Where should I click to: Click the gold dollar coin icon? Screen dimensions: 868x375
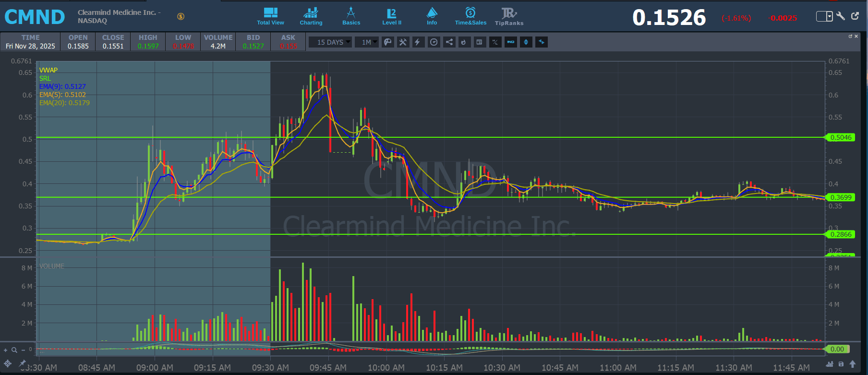(x=181, y=16)
